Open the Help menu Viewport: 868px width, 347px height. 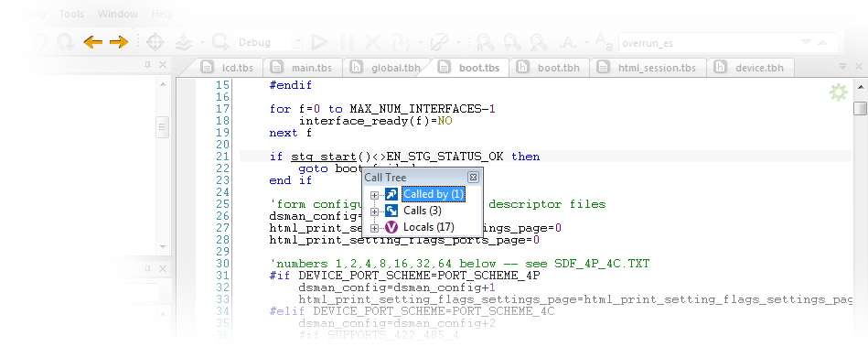coord(162,14)
